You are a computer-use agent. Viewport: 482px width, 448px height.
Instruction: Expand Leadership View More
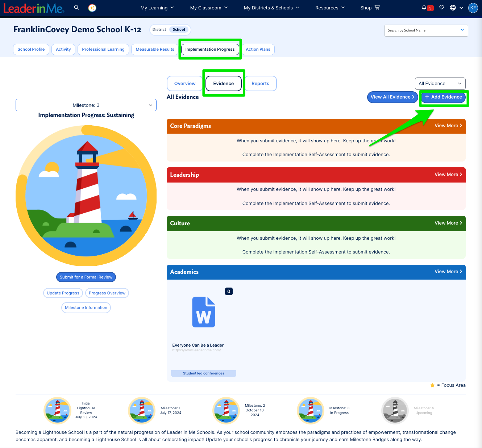point(448,175)
